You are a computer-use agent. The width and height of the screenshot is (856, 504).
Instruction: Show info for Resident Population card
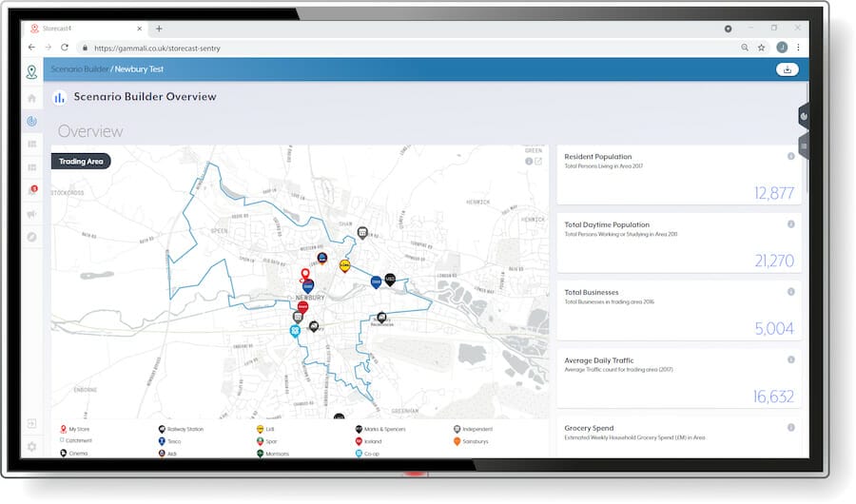790,156
